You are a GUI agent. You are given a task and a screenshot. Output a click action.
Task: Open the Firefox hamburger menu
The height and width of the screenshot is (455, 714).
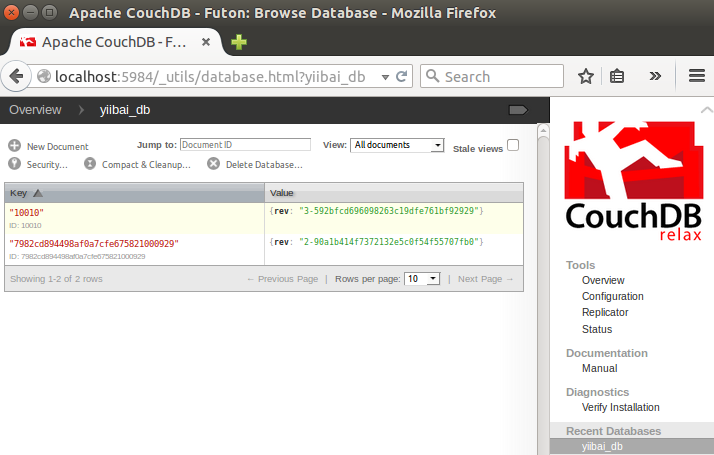(x=697, y=77)
